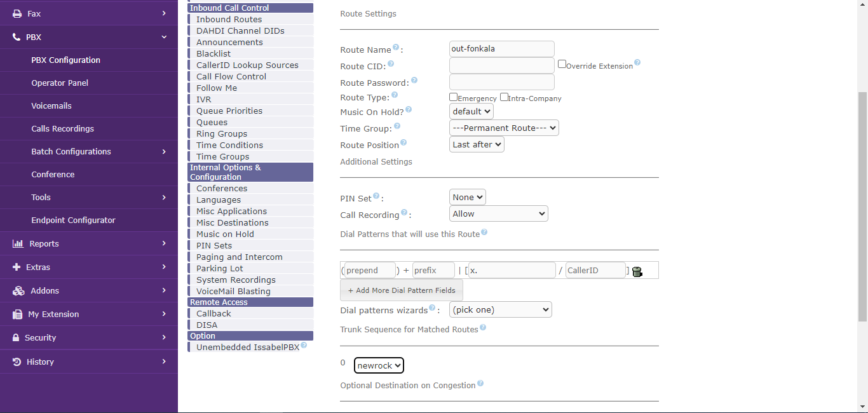The width and height of the screenshot is (868, 413).
Task: Tick the Intra-Company checkbox
Action: click(x=504, y=97)
